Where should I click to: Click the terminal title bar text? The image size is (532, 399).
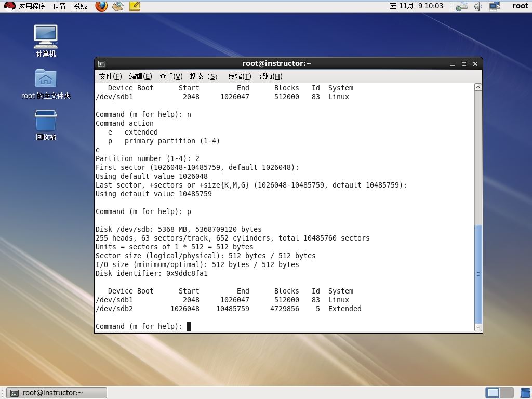tap(276, 63)
